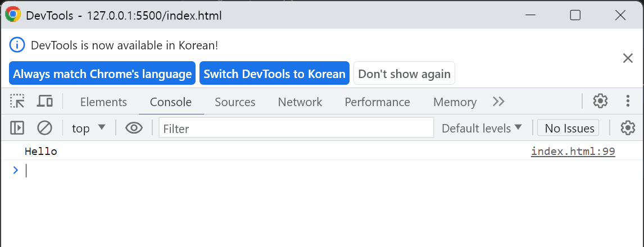This screenshot has height=247, width=644.
Task: Click the No Issues button
Action: pos(569,129)
